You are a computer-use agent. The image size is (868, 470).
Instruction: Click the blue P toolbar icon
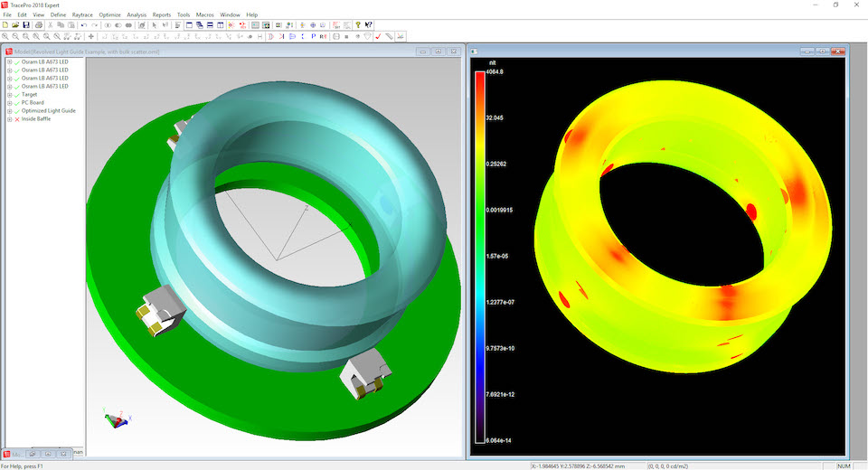(x=314, y=36)
